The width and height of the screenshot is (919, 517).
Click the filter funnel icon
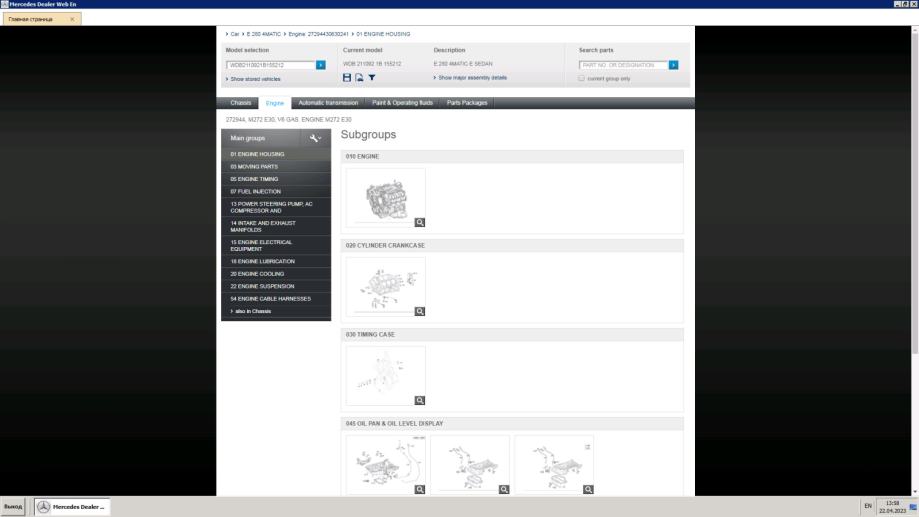[x=372, y=77]
